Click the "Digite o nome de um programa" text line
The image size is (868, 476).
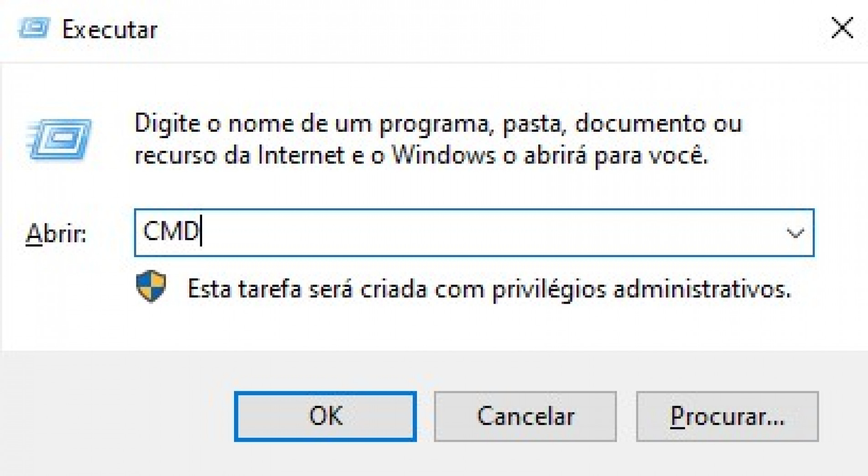pyautogui.click(x=438, y=124)
